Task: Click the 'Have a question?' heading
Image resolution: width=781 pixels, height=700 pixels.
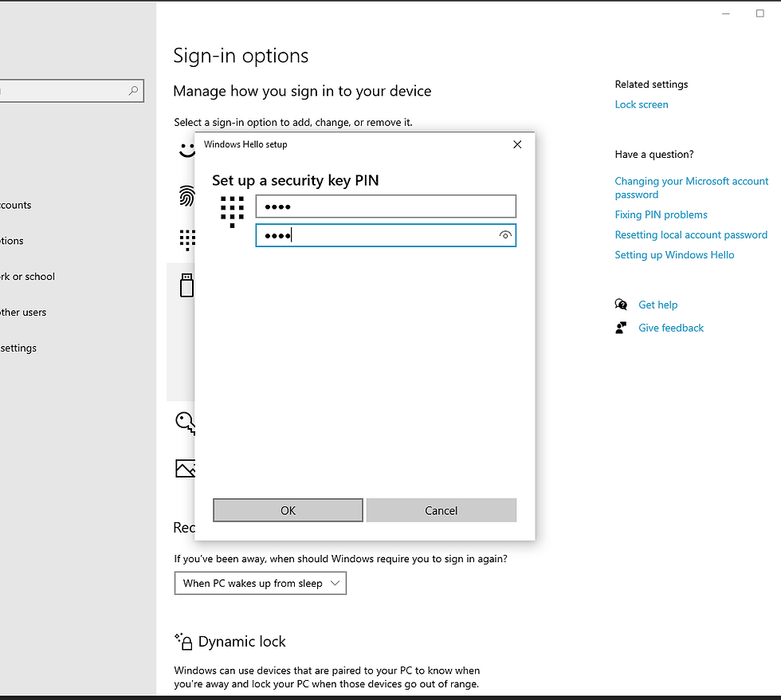Action: pyautogui.click(x=654, y=155)
